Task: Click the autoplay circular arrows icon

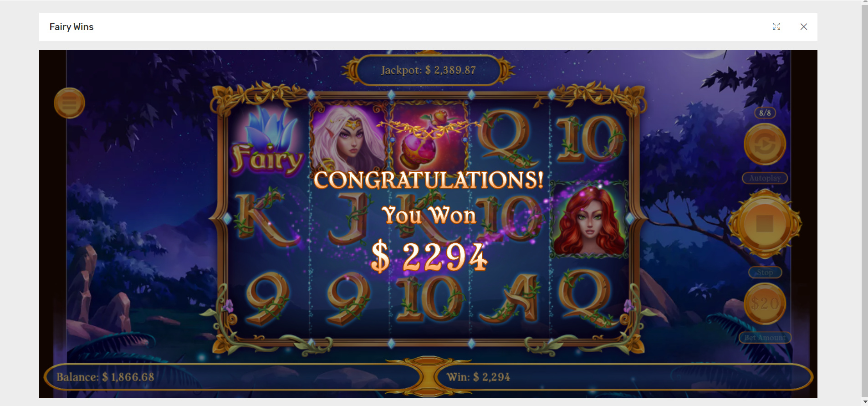Action: [765, 144]
